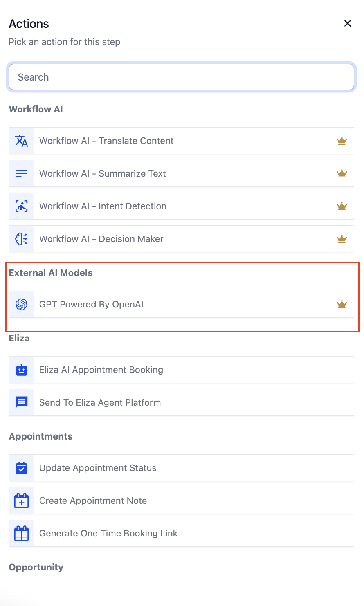Select the Create Appointment Note action
The image size is (364, 606).
pos(93,501)
